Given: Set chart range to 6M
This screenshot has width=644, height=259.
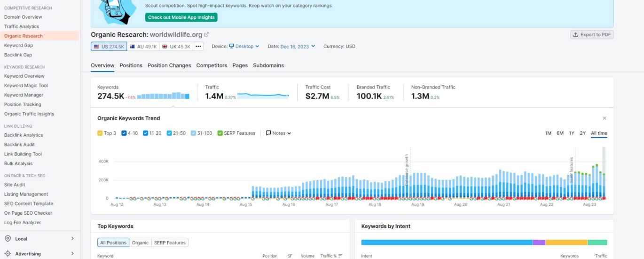Looking at the screenshot, I should (560, 133).
